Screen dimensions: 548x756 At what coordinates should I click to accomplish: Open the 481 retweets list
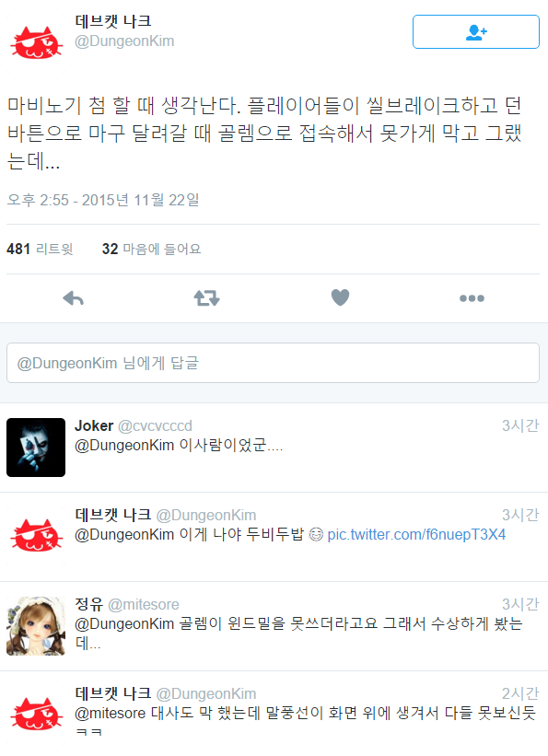tap(40, 249)
